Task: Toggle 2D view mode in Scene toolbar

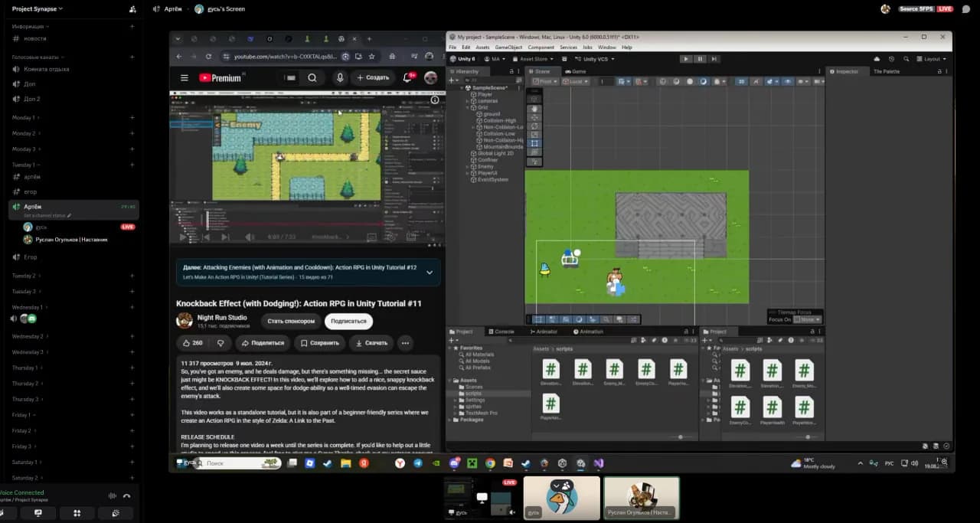Action: (x=741, y=81)
